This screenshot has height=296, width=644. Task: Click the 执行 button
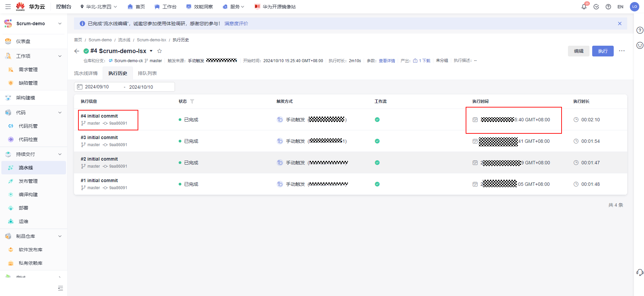(x=603, y=51)
